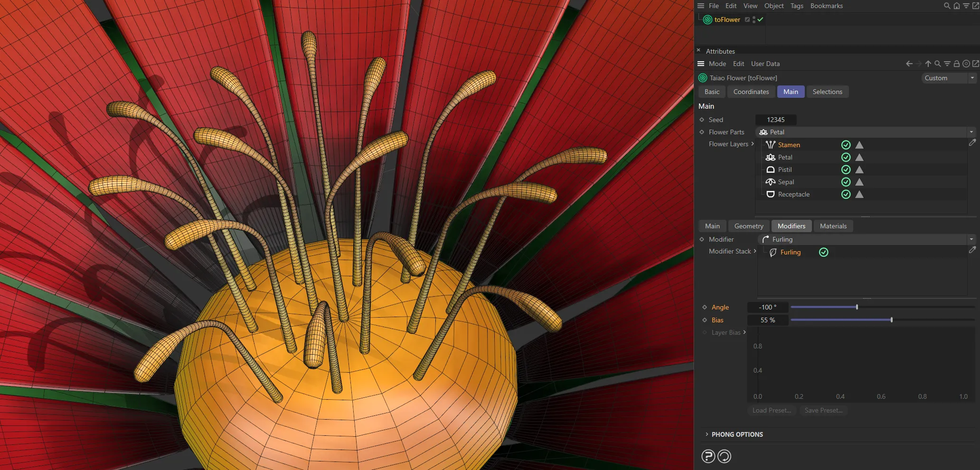
Task: Toggle the enabled checkmark on toFlower object
Action: [x=760, y=19]
